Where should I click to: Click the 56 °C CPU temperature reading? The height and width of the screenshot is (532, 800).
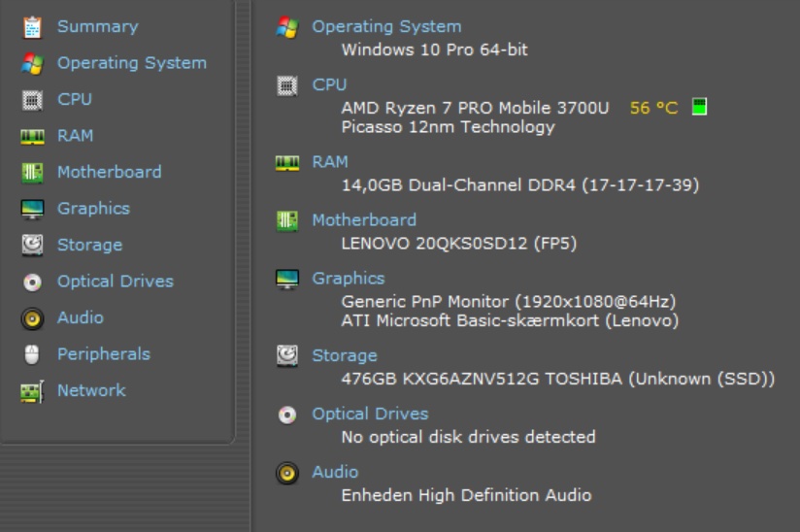(x=653, y=108)
